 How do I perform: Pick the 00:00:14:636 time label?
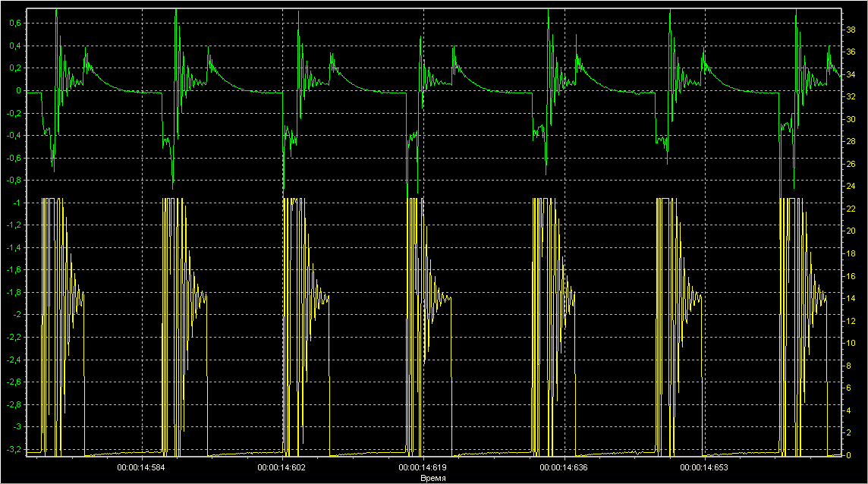click(x=564, y=468)
